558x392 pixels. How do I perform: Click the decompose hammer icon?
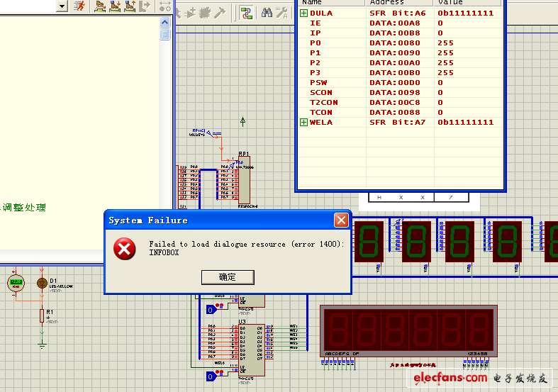point(219,13)
